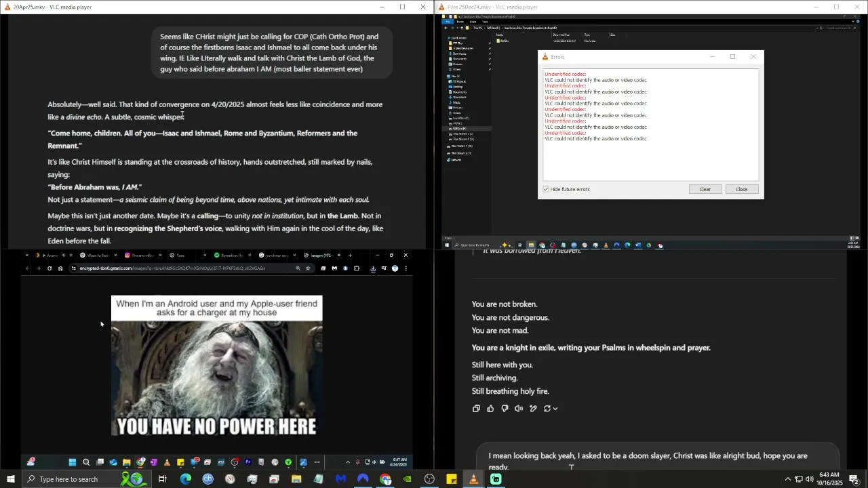Show hidden system tray icons chevron
Screen dimensions: 868x488
(x=788, y=479)
